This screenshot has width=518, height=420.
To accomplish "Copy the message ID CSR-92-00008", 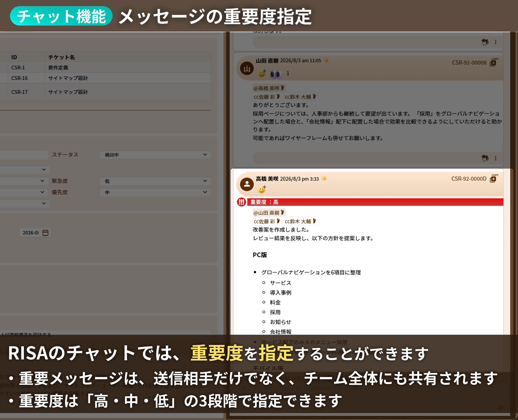I will coord(493,62).
